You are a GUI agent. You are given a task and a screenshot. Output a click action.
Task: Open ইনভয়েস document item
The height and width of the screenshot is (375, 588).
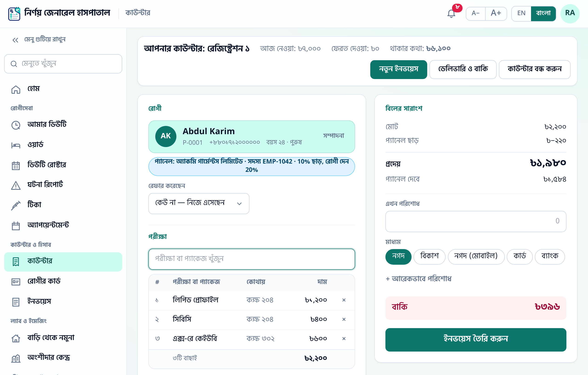63,302
